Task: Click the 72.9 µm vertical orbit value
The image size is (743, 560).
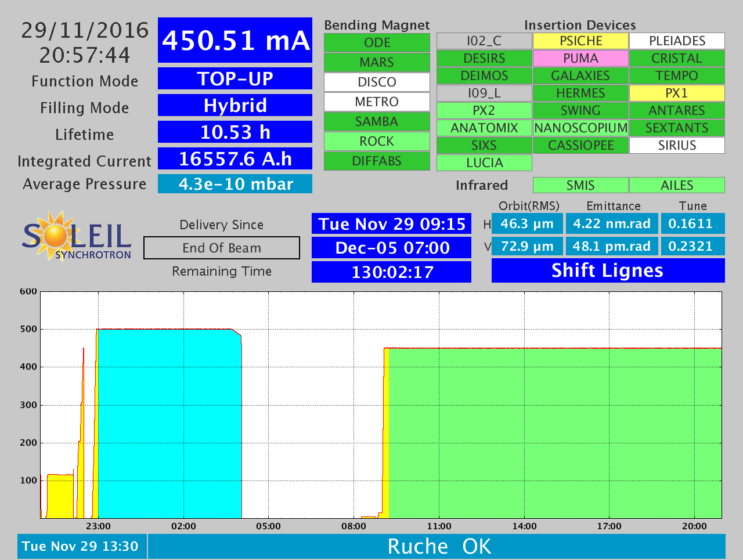Action: (527, 246)
